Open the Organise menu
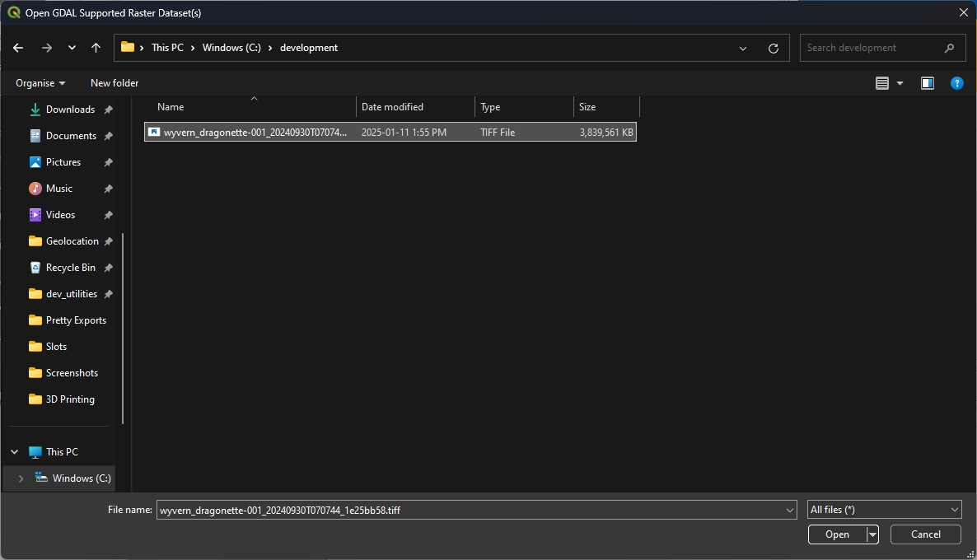This screenshot has width=977, height=560. (40, 83)
